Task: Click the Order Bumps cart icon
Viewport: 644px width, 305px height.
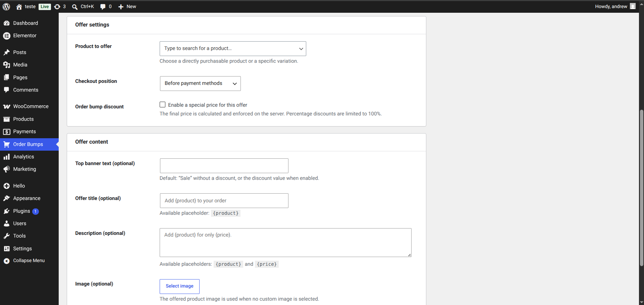Action: tap(6, 144)
